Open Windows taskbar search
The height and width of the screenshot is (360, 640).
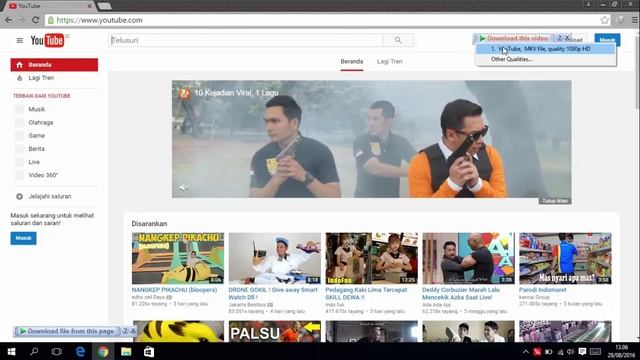coord(34,351)
